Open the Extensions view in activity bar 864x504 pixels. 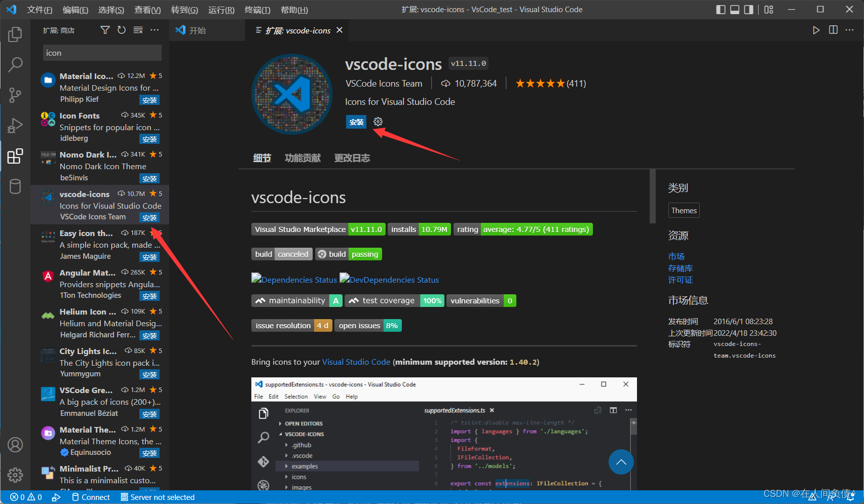pyautogui.click(x=15, y=156)
